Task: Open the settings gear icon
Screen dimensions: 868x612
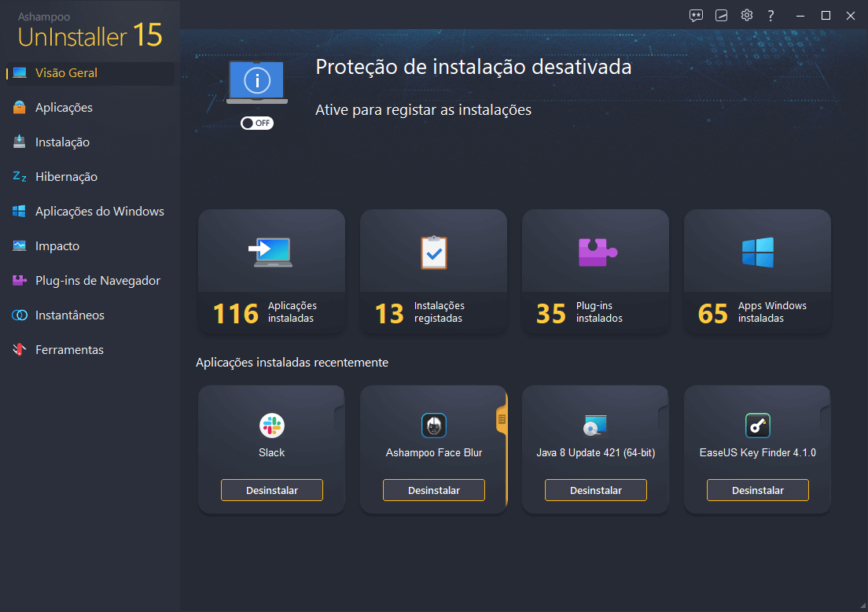Action: coord(747,16)
